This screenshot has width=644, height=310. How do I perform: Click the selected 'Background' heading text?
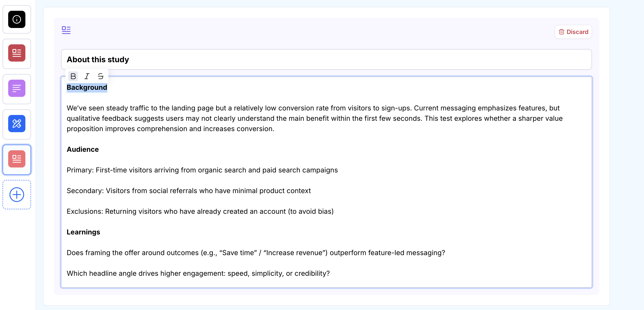(87, 87)
